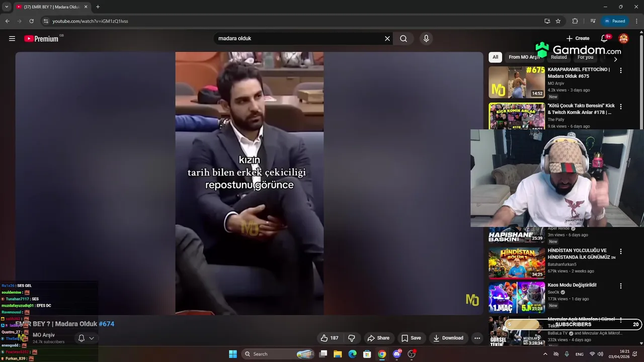Run search with the magnifier button
644x362 pixels.
(404, 39)
